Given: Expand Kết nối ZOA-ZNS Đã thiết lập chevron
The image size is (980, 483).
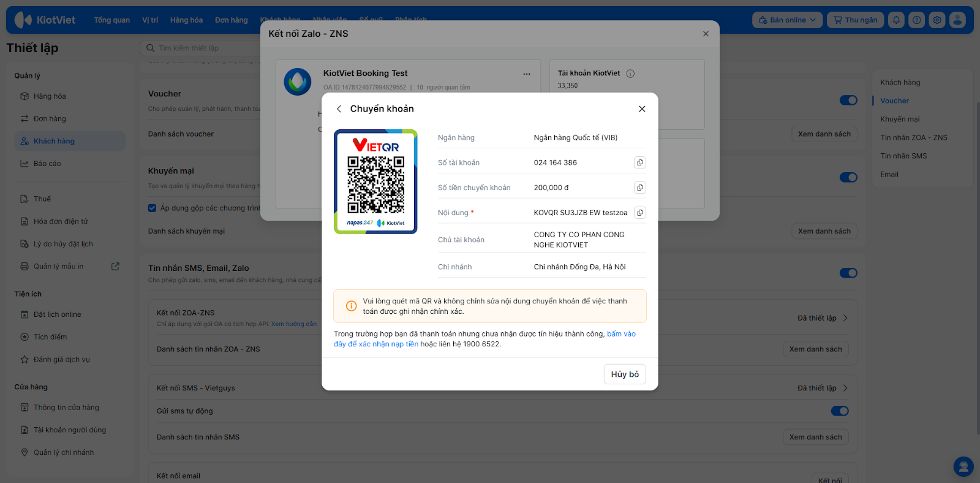Looking at the screenshot, I should point(845,318).
